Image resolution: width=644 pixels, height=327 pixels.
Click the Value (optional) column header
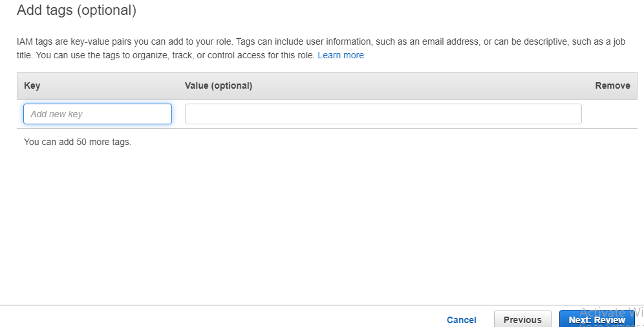tap(219, 85)
